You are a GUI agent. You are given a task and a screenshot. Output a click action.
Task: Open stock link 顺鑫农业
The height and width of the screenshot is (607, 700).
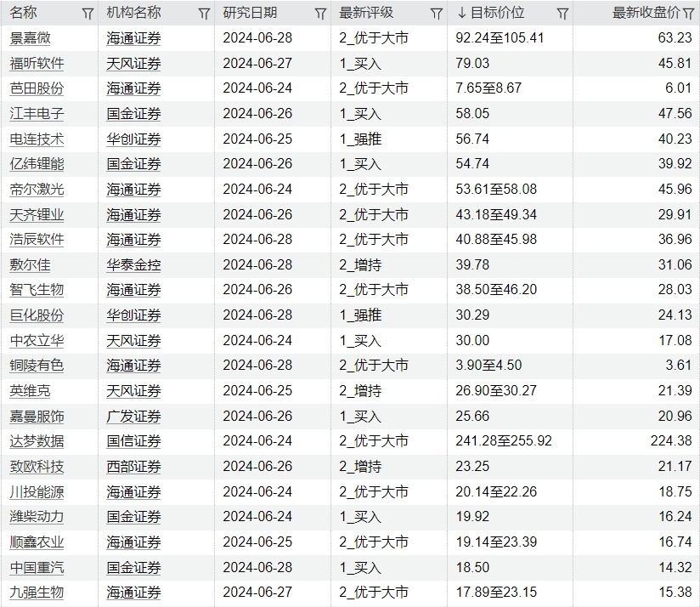pyautogui.click(x=37, y=542)
